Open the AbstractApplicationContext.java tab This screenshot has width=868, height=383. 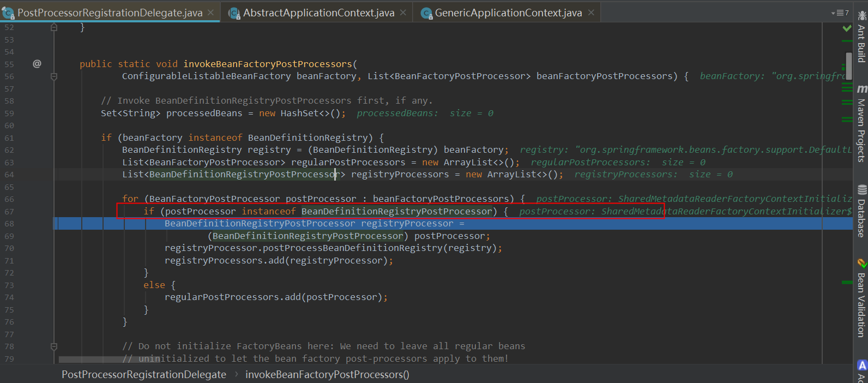point(318,13)
